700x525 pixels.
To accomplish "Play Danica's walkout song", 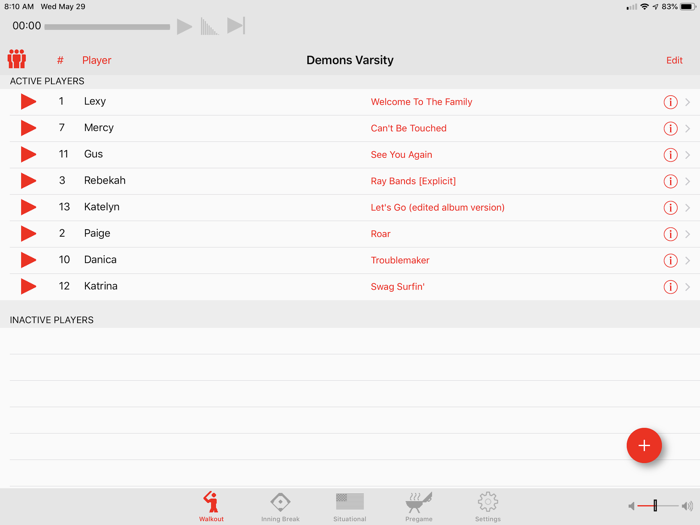I will point(28,260).
